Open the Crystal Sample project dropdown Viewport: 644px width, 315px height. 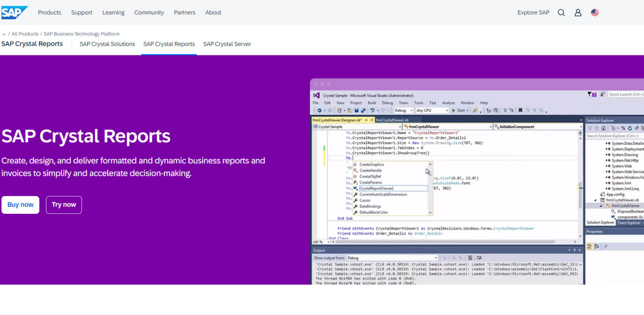(357, 127)
